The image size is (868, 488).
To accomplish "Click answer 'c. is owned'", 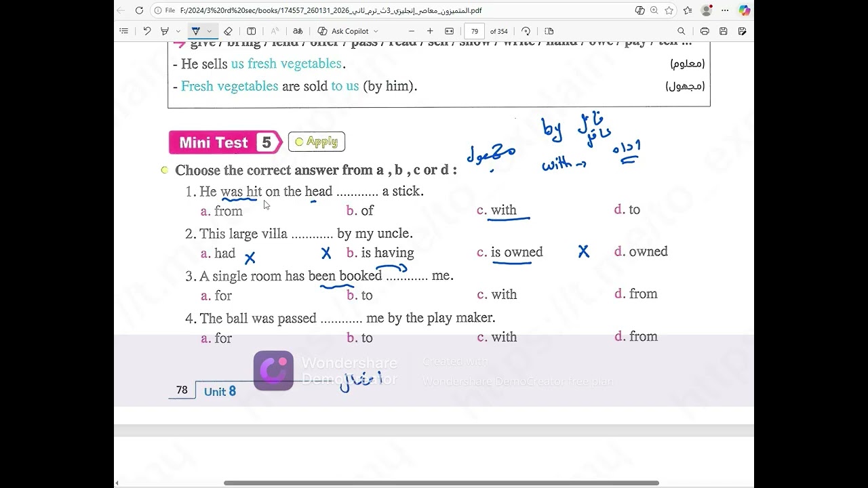I will [x=509, y=252].
